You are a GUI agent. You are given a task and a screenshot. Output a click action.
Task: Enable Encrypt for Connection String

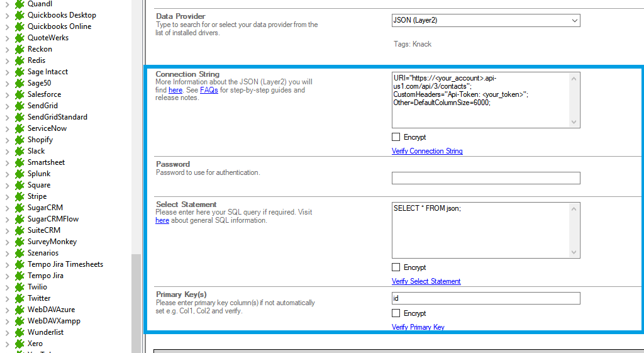point(396,137)
